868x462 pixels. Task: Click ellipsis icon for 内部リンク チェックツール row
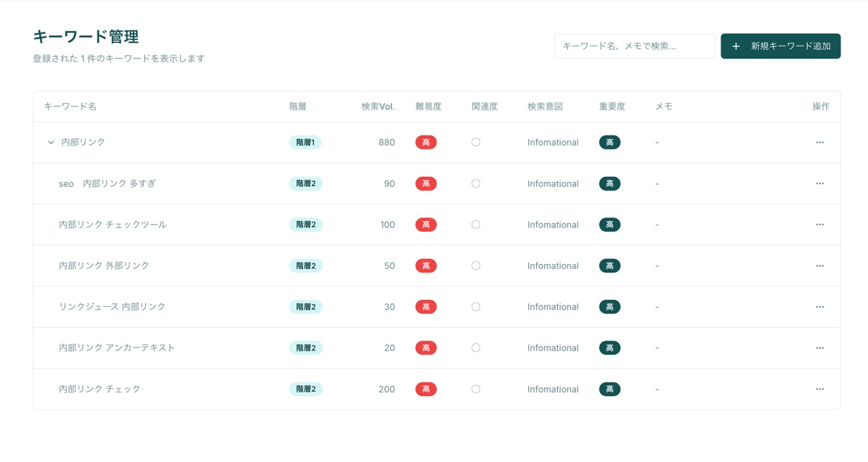pyautogui.click(x=819, y=225)
